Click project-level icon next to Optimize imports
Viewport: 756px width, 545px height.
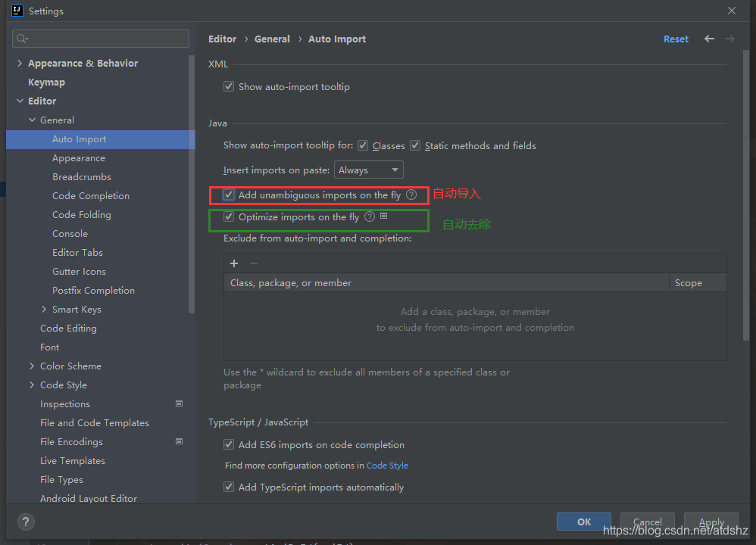[384, 216]
